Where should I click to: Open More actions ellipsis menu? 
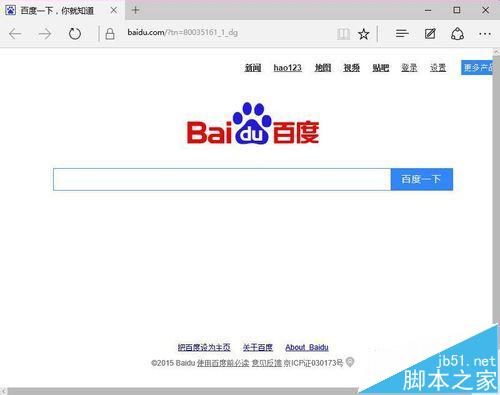[485, 34]
